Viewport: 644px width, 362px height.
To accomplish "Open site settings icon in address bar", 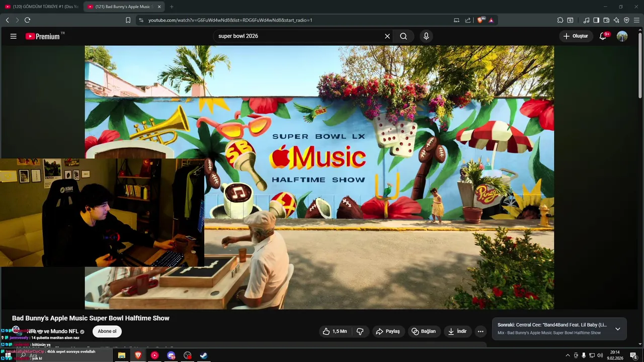I will coord(141,20).
